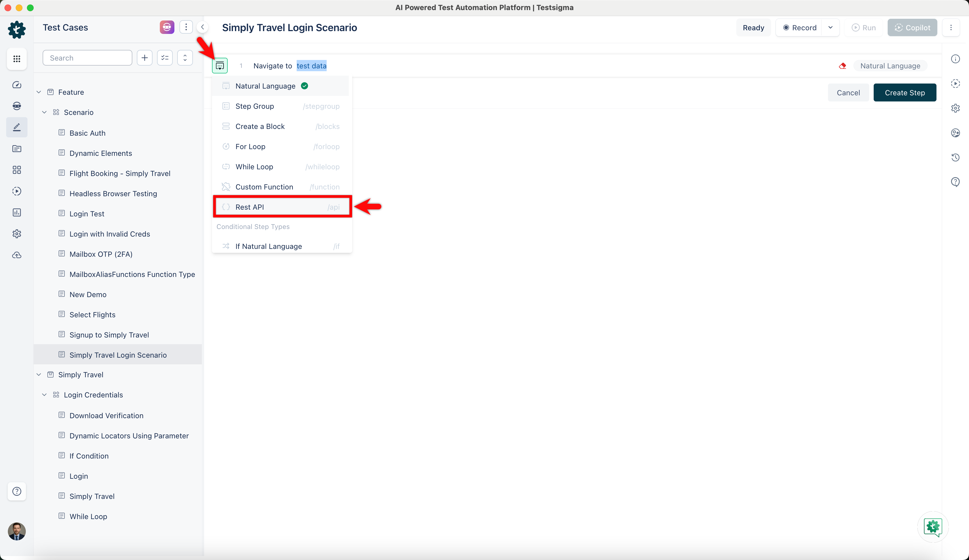Select Natural Language step type
This screenshot has width=969, height=560.
pyautogui.click(x=280, y=86)
